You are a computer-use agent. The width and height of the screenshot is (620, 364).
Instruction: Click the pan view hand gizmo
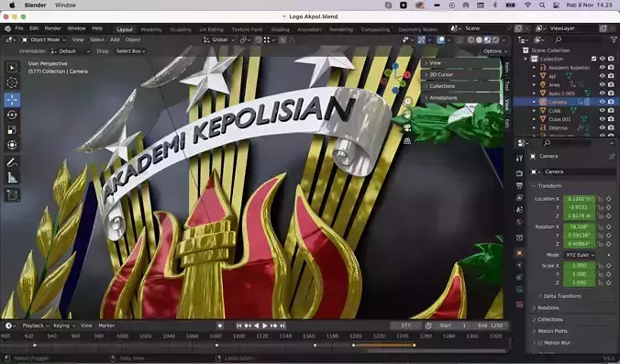(407, 115)
